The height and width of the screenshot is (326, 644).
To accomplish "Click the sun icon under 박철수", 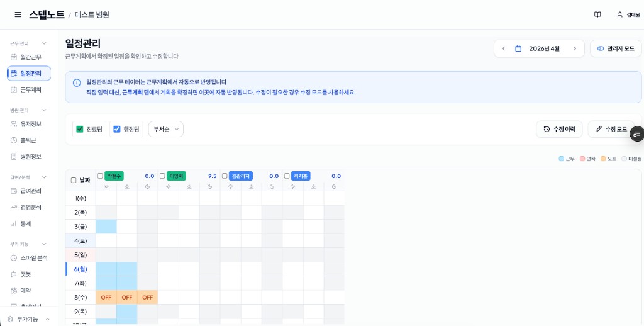I will coord(106,187).
